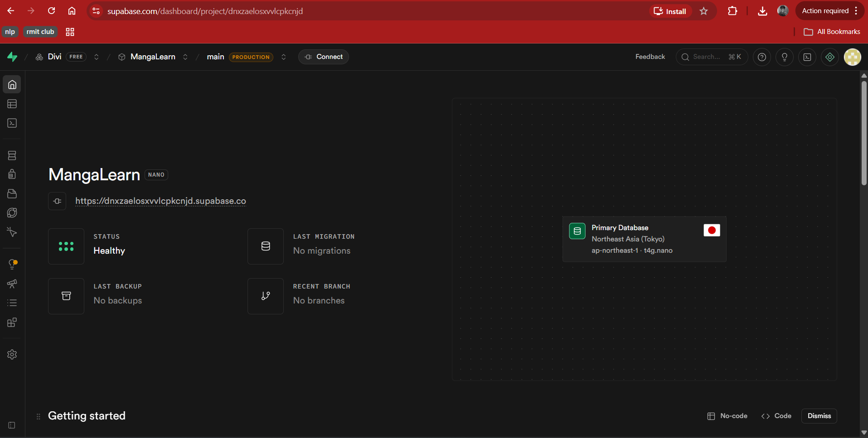This screenshot has width=868, height=438.
Task: Expand the MangaLearn project switcher
Action: 185,57
